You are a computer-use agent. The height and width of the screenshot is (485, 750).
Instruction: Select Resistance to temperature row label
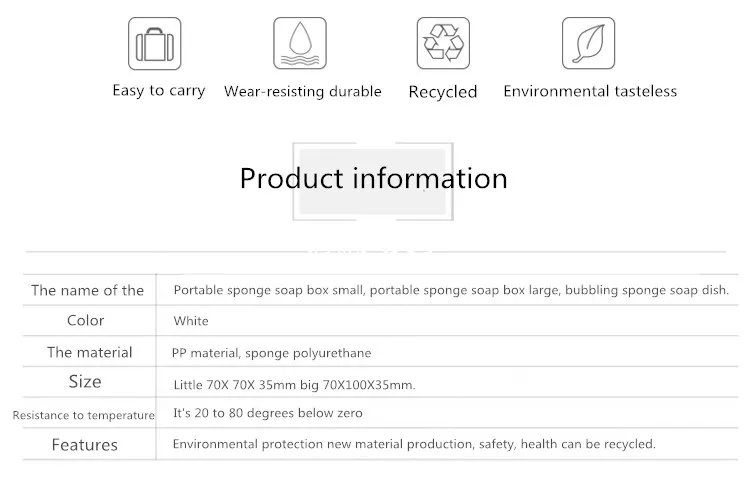(x=83, y=415)
